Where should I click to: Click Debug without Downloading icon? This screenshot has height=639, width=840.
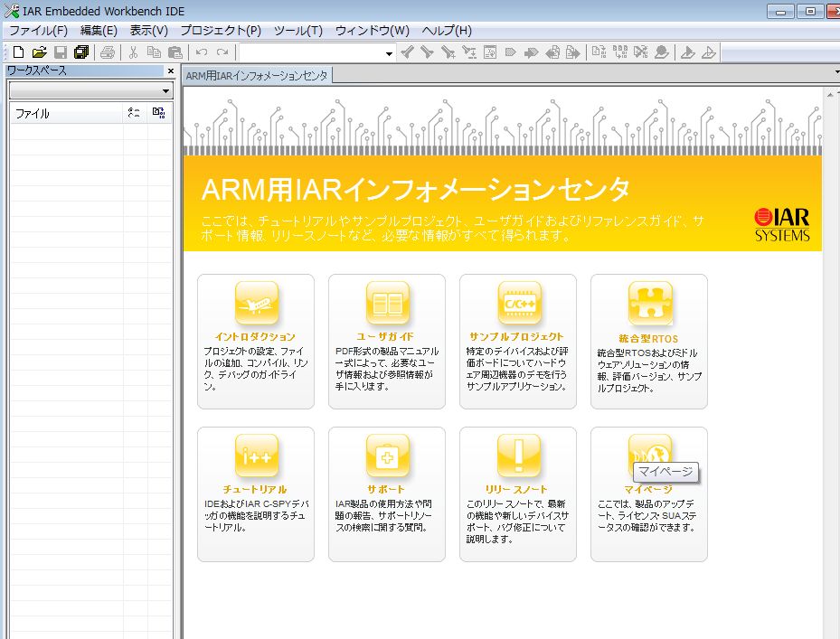[708, 52]
